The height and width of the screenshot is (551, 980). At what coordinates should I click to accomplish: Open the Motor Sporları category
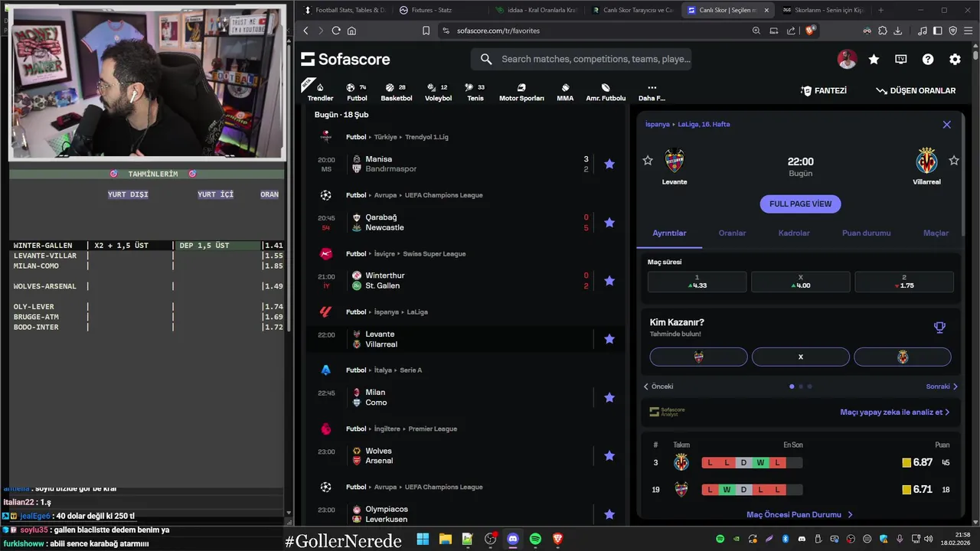pos(521,92)
